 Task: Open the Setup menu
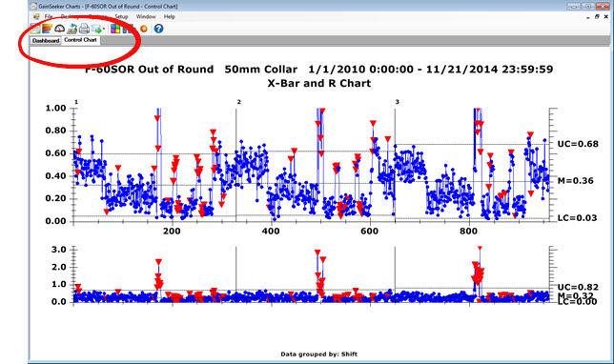point(121,16)
